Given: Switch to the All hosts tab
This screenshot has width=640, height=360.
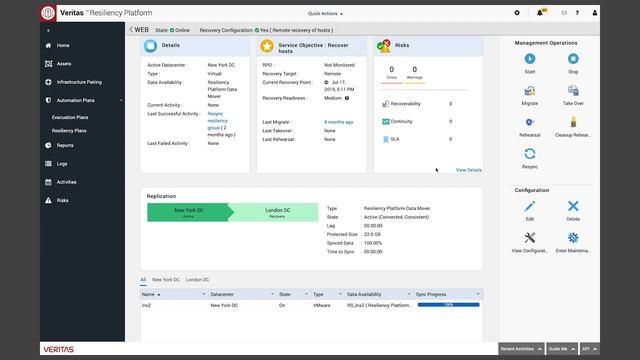Looking at the screenshot, I should (143, 280).
